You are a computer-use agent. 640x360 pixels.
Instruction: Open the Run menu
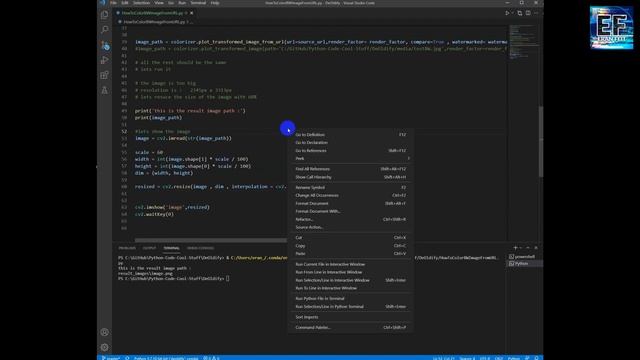182,3
